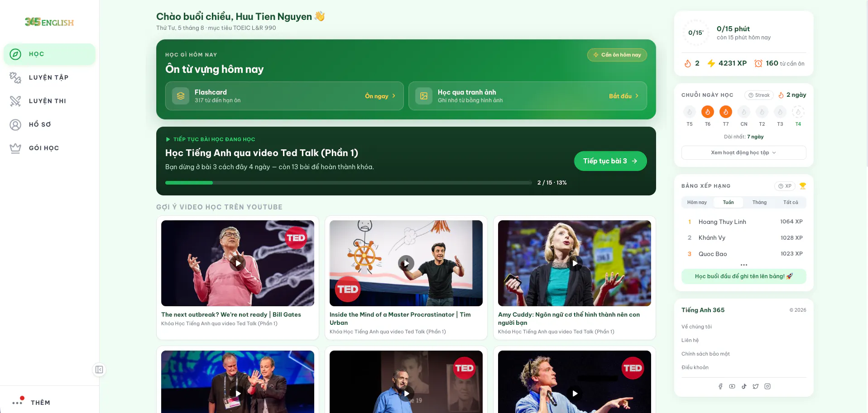The width and height of the screenshot is (868, 413).
Task: Open Chính sách bảo mật link
Action: click(705, 354)
